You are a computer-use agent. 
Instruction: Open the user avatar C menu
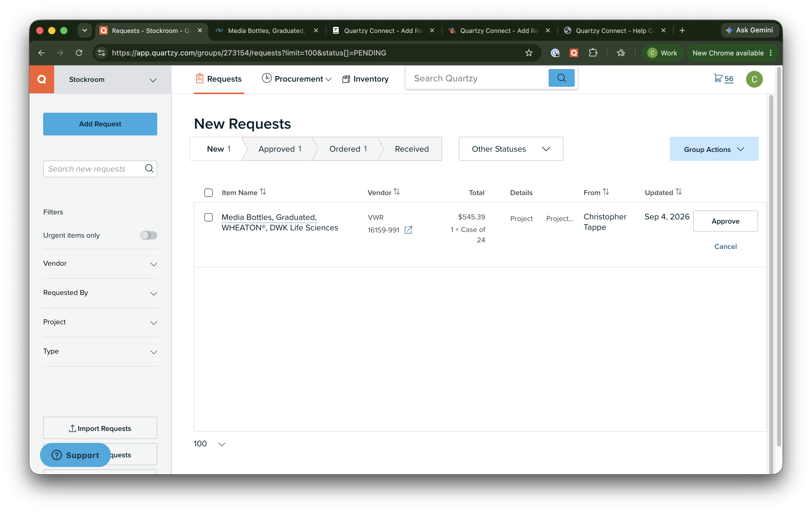click(754, 79)
